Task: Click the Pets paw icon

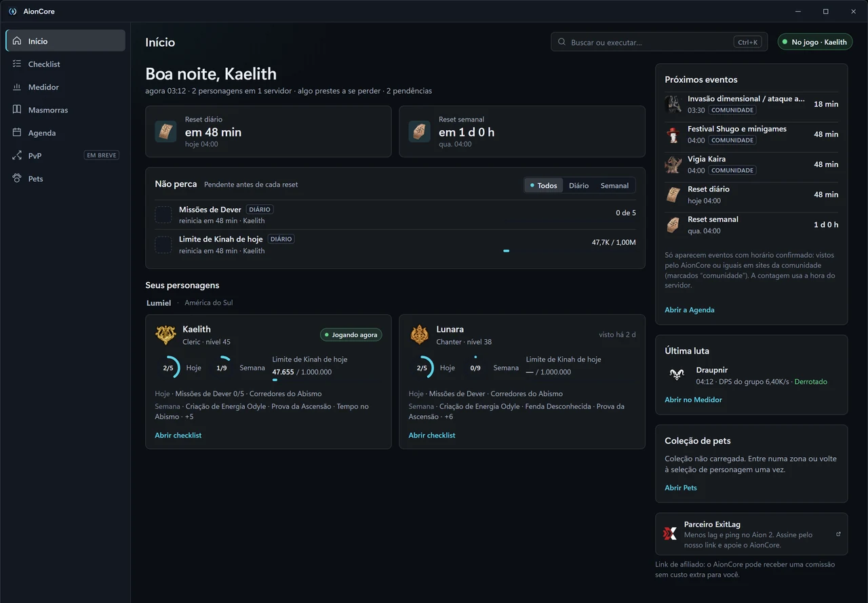Action: coord(17,178)
